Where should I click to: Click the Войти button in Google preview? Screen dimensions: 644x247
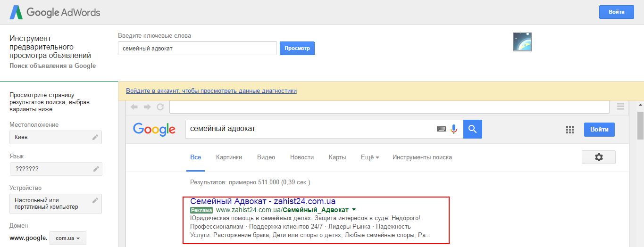tap(599, 129)
